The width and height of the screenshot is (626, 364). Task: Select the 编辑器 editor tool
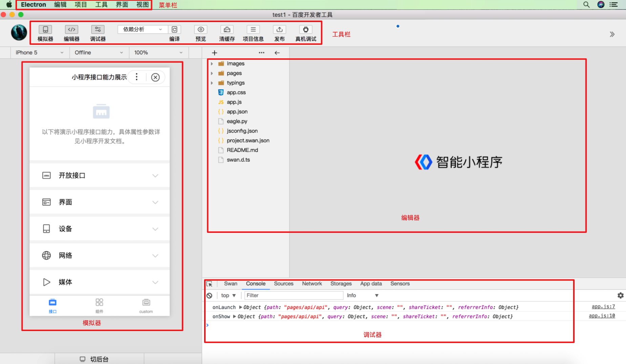71,33
